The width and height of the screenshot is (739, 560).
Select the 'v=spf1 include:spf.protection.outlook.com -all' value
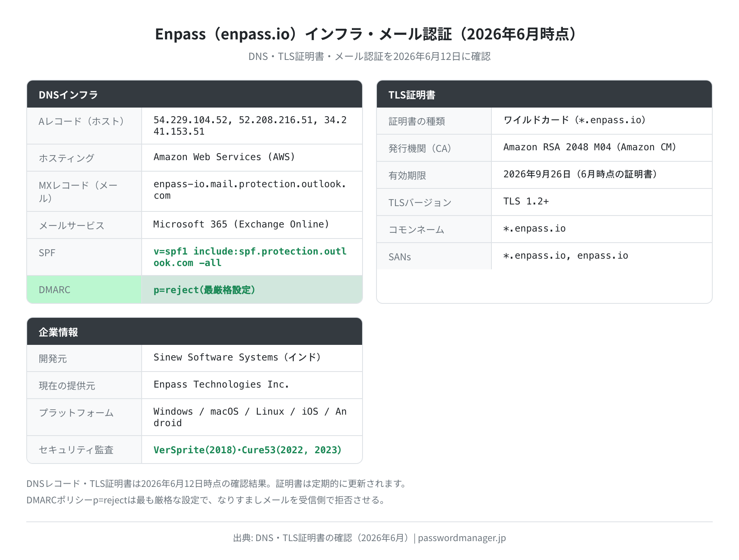[250, 257]
